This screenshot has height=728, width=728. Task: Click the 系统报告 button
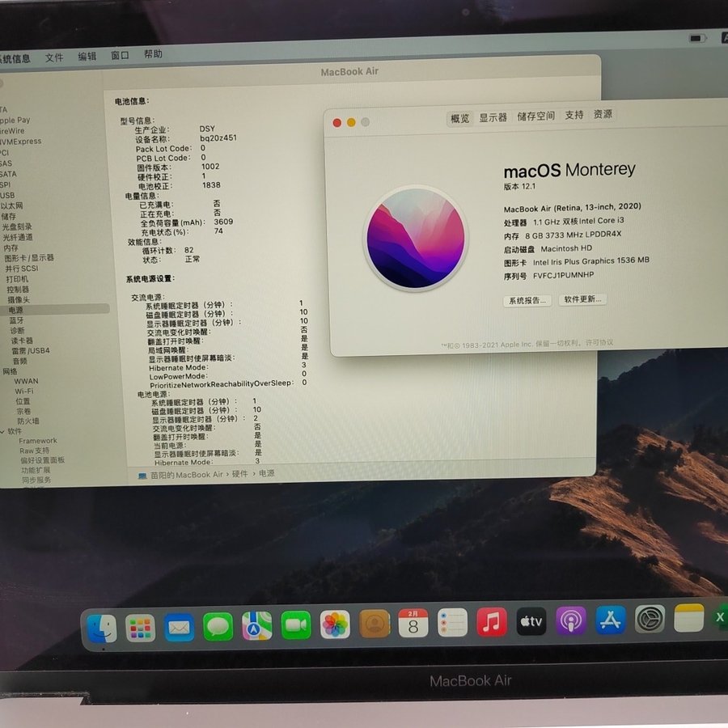527,300
